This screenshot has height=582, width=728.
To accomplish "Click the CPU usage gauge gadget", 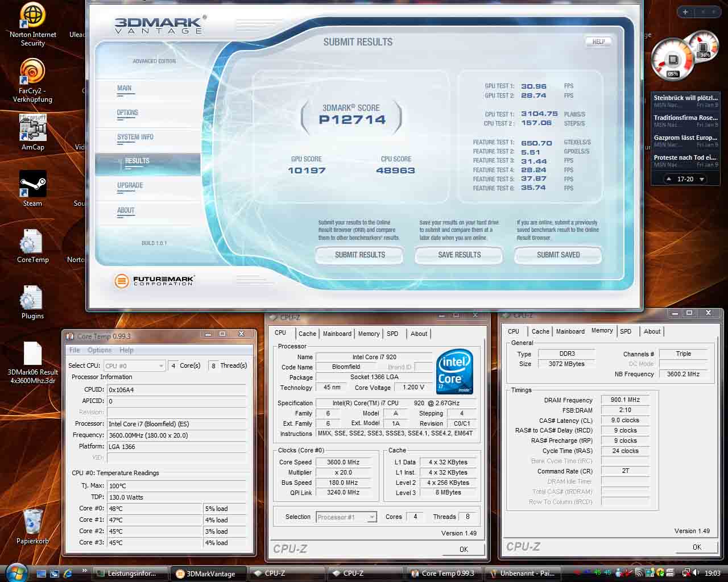I will (672, 59).
